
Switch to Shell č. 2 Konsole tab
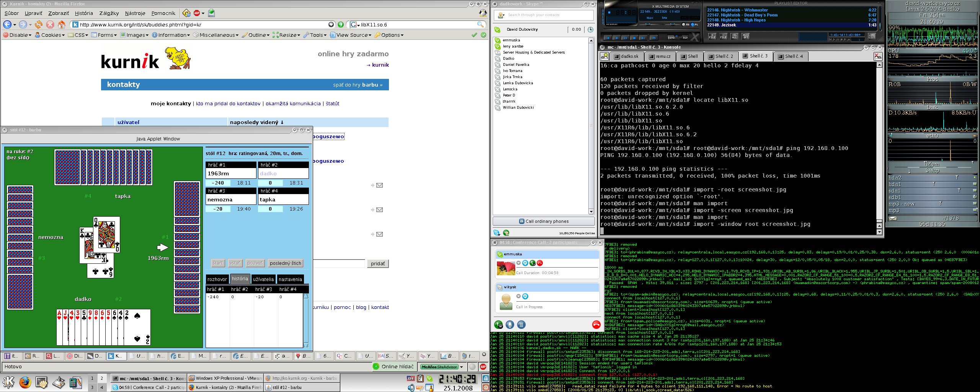tap(721, 56)
